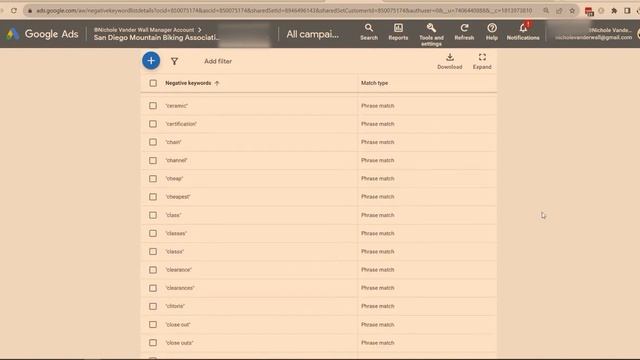Click match type of 'ceramic' row
The image size is (640, 360).
tap(378, 106)
